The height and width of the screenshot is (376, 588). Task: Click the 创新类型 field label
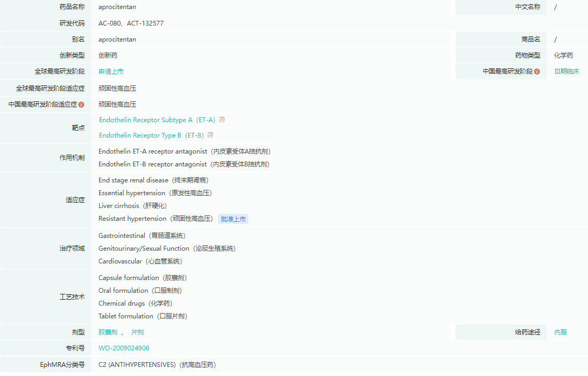pyautogui.click(x=72, y=55)
